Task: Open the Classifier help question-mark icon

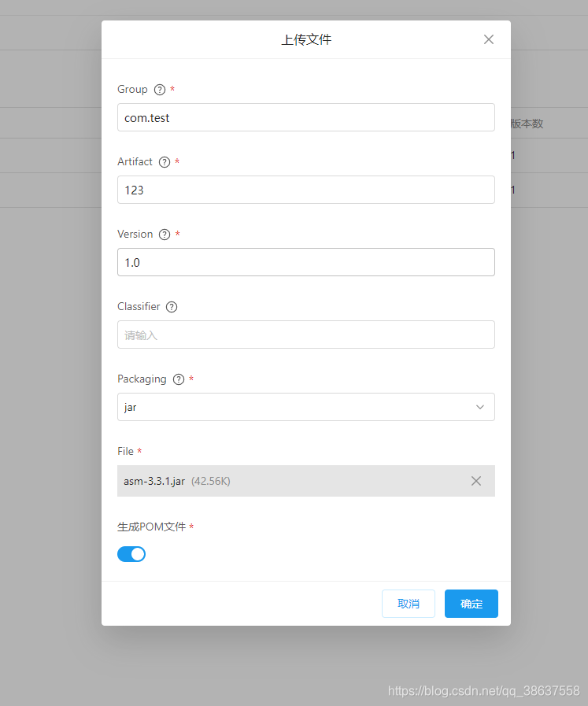Action: (x=172, y=307)
